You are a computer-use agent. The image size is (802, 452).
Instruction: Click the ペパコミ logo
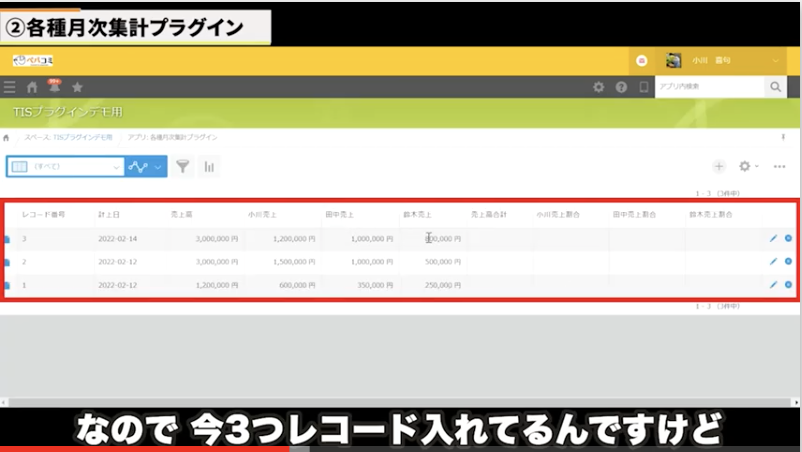tap(33, 60)
